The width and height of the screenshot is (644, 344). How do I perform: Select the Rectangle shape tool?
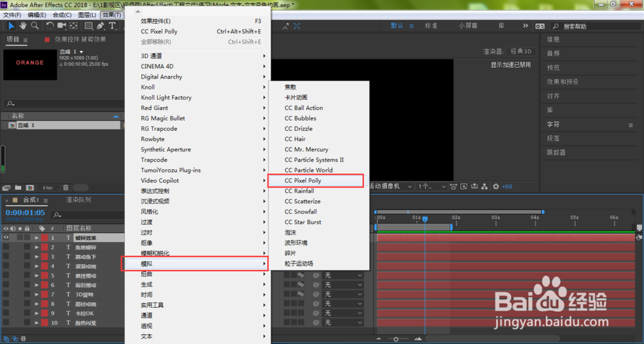click(x=89, y=26)
